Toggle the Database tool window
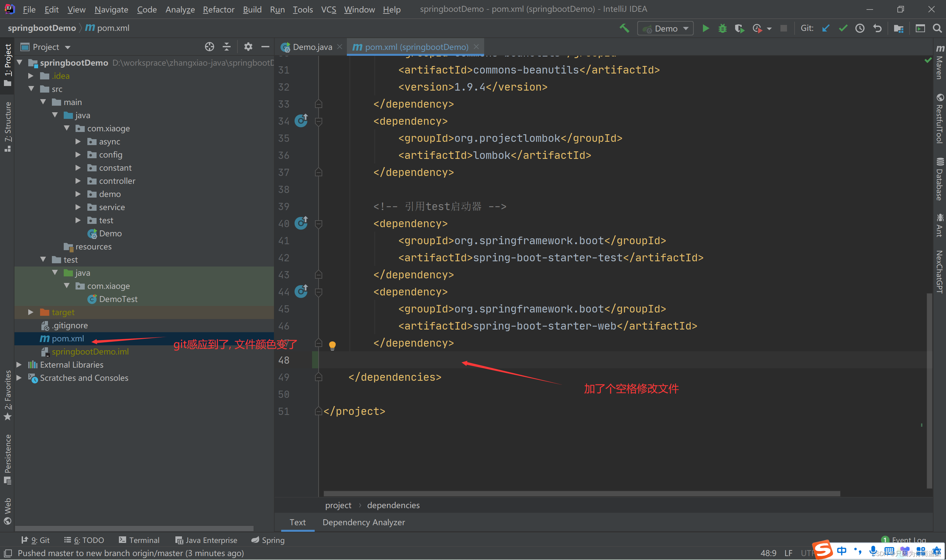The image size is (946, 560). point(939,179)
